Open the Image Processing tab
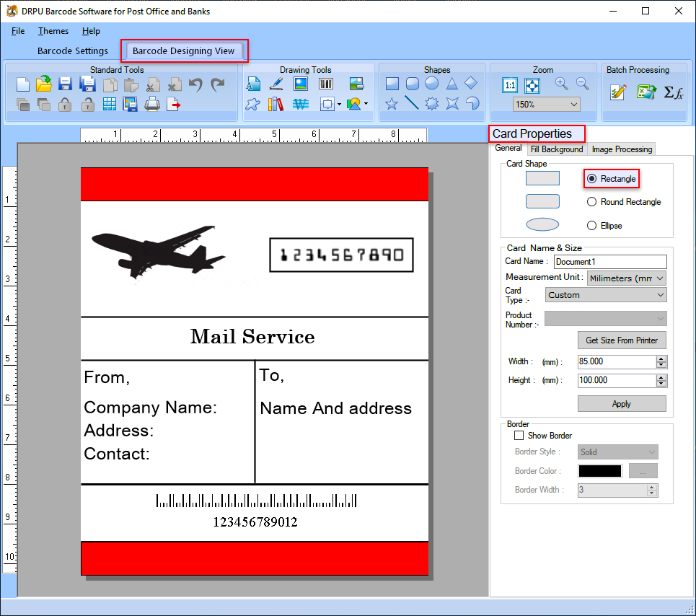The image size is (696, 616). click(x=622, y=149)
